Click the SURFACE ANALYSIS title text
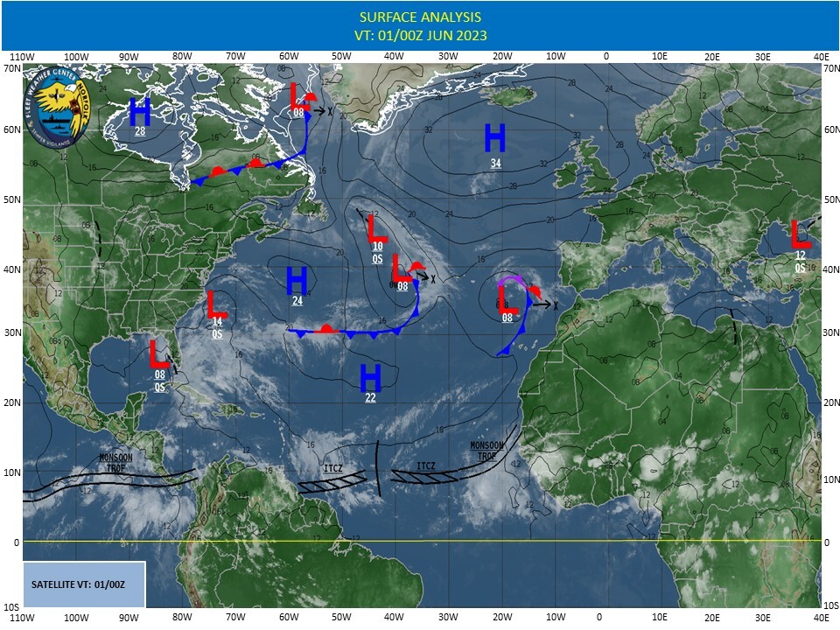The height and width of the screenshot is (630, 840). [420, 17]
